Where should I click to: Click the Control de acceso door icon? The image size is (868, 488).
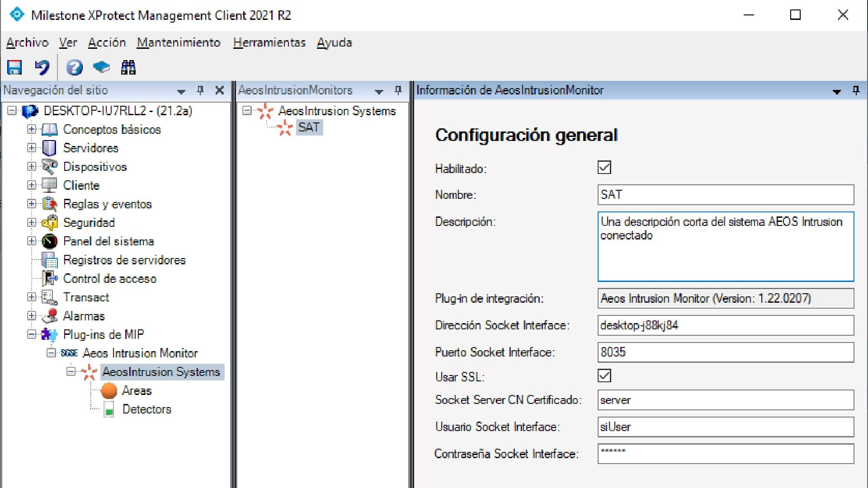coord(50,279)
